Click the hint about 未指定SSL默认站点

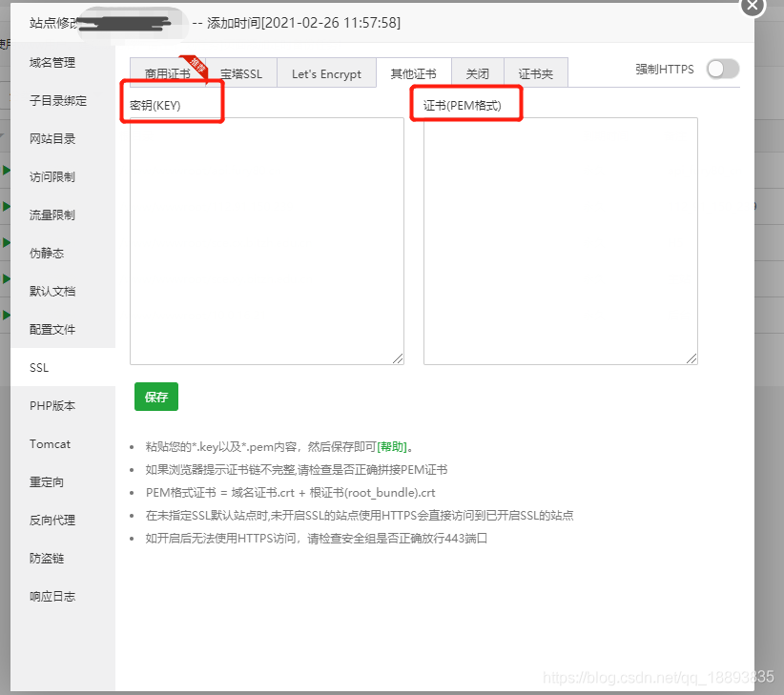pyautogui.click(x=359, y=515)
